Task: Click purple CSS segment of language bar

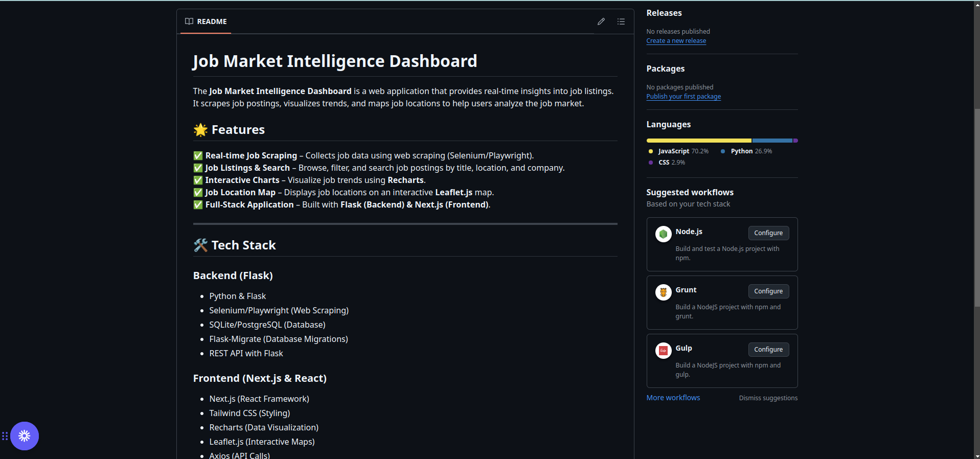Action: [795, 141]
